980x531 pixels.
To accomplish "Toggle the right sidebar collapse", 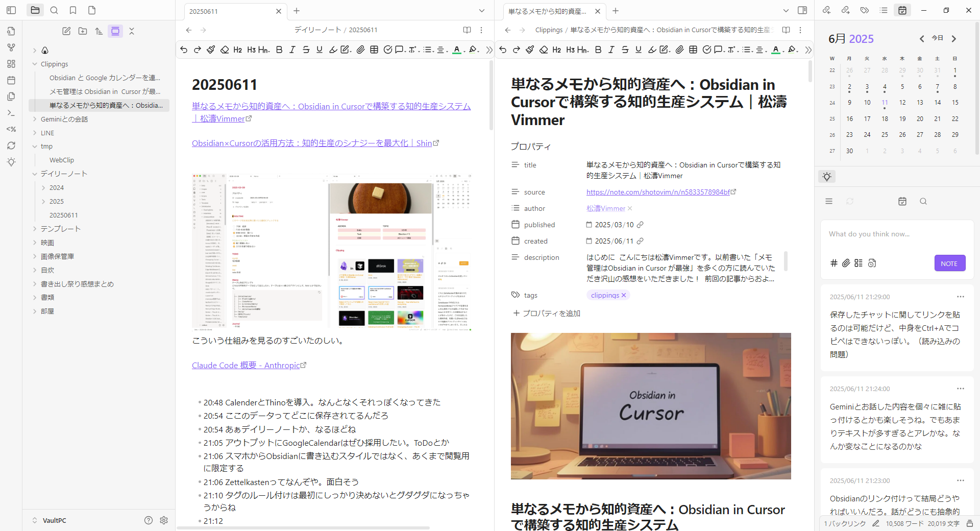I will pyautogui.click(x=802, y=10).
